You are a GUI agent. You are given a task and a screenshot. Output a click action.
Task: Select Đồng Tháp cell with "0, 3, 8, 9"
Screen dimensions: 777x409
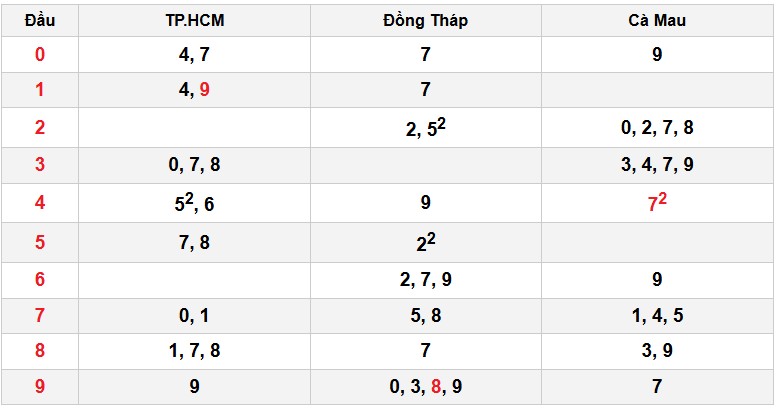click(425, 386)
